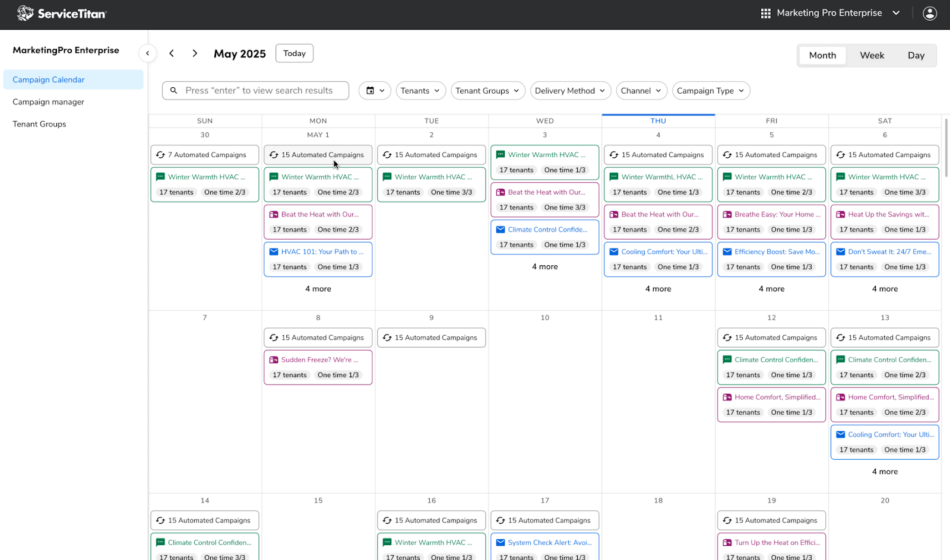Expand the Tenant Groups filter dropdown
The width and height of the screenshot is (950, 560).
(488, 91)
